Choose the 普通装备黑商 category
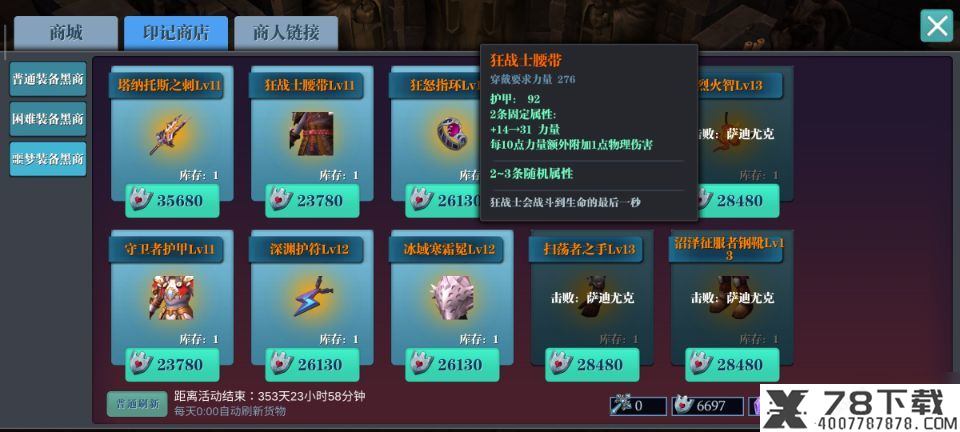Viewport: 960px width, 432px height. (x=48, y=80)
